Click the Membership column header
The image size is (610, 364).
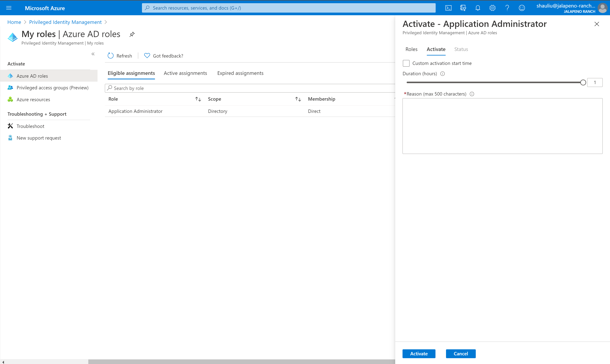point(322,99)
